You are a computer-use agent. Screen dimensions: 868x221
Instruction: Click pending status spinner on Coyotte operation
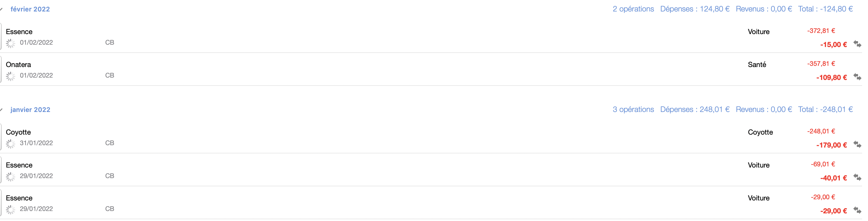click(11, 144)
